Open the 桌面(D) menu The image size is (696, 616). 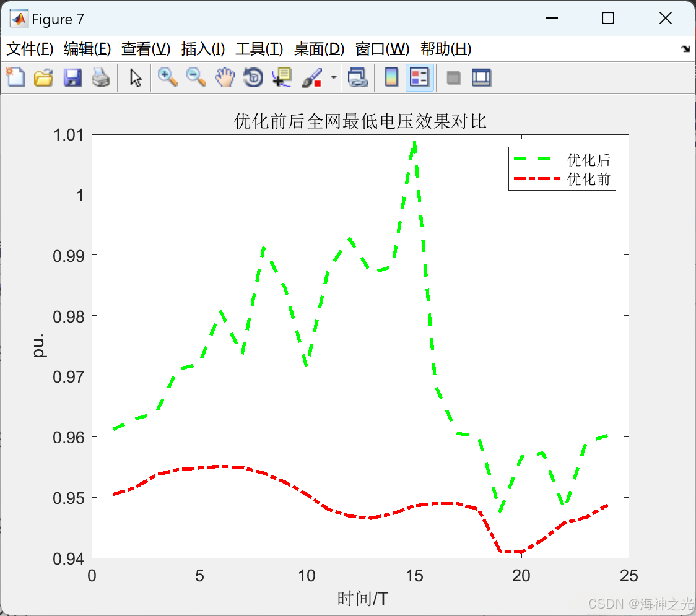[319, 49]
